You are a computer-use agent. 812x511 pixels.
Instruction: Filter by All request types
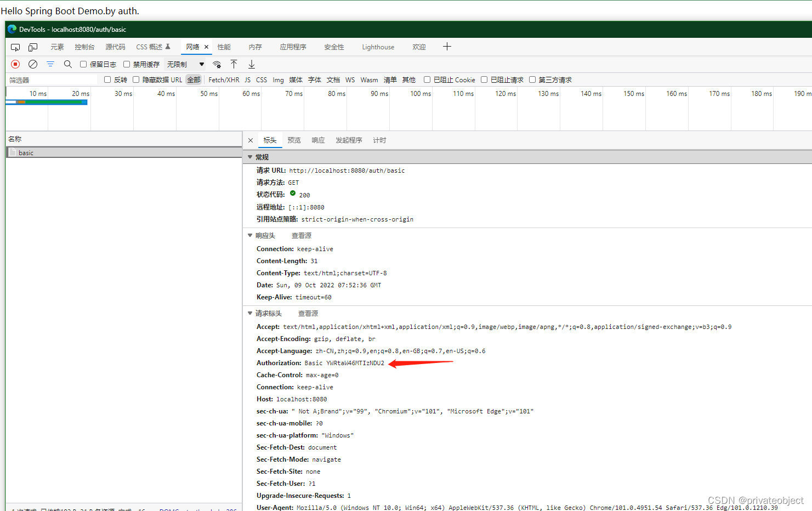(194, 80)
